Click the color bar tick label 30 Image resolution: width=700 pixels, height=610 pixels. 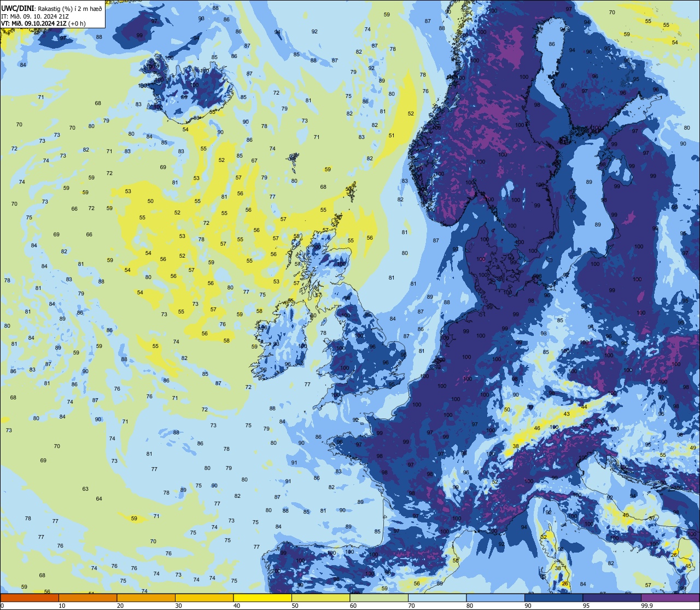tap(178, 606)
